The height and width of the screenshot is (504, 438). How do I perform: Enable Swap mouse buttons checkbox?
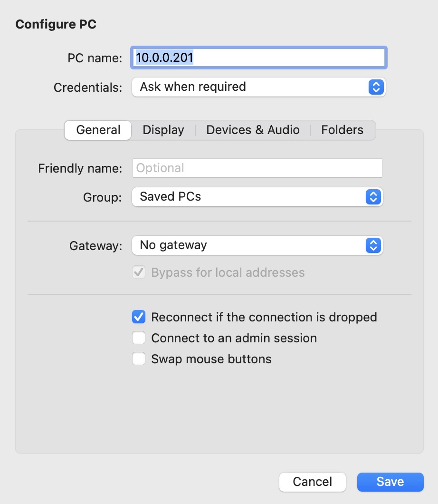click(139, 359)
